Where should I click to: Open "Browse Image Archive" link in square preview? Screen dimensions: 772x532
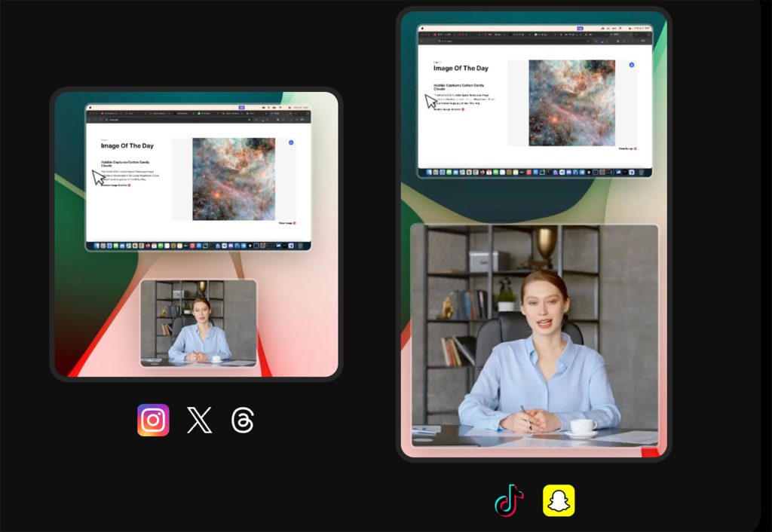tap(115, 185)
